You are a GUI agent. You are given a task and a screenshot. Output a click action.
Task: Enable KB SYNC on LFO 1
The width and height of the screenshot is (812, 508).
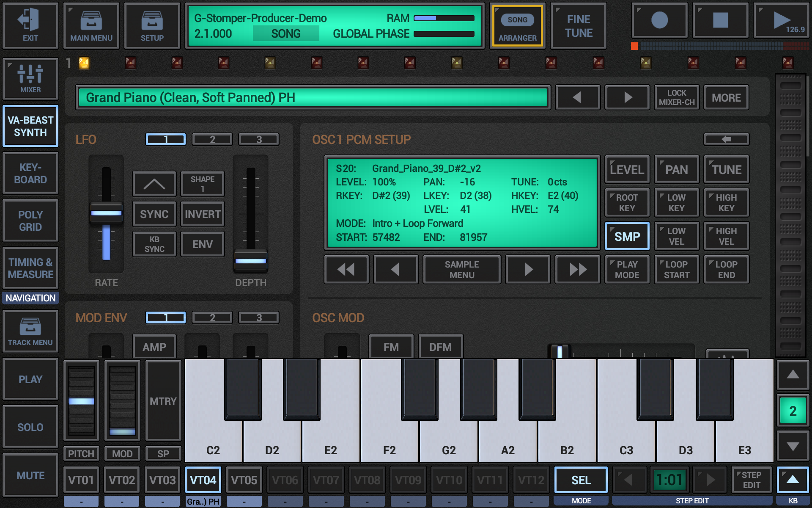point(154,244)
